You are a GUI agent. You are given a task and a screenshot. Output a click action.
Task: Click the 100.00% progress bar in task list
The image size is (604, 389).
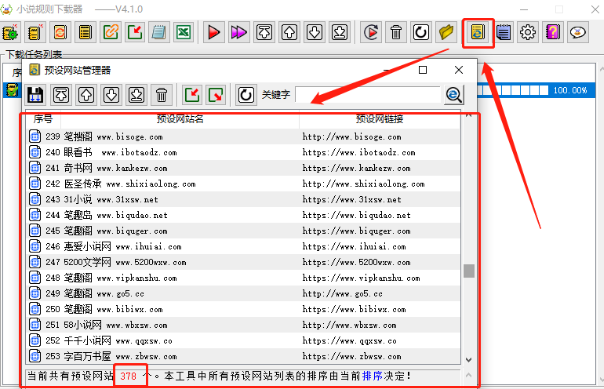tap(537, 90)
